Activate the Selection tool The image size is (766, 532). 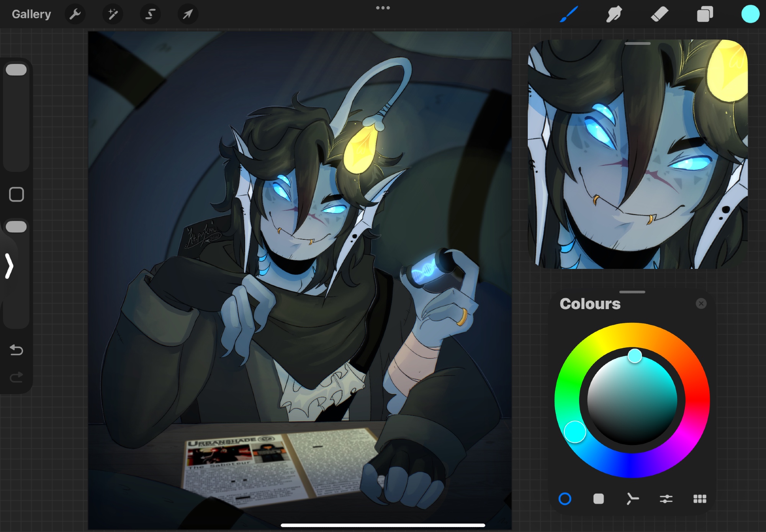(x=150, y=15)
